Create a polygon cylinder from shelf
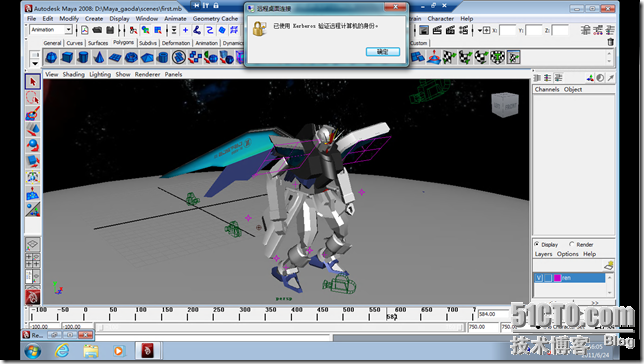The width and height of the screenshot is (644, 364). (x=83, y=57)
